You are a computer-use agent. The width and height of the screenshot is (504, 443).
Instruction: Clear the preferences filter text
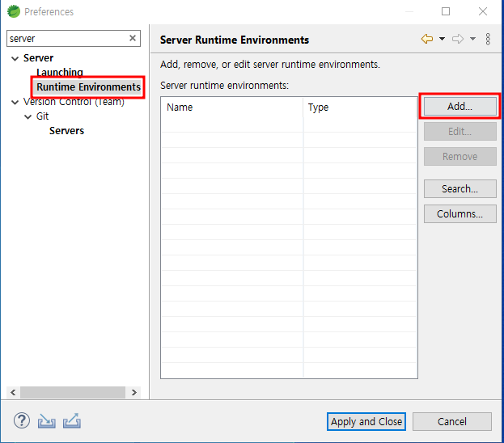click(x=133, y=38)
